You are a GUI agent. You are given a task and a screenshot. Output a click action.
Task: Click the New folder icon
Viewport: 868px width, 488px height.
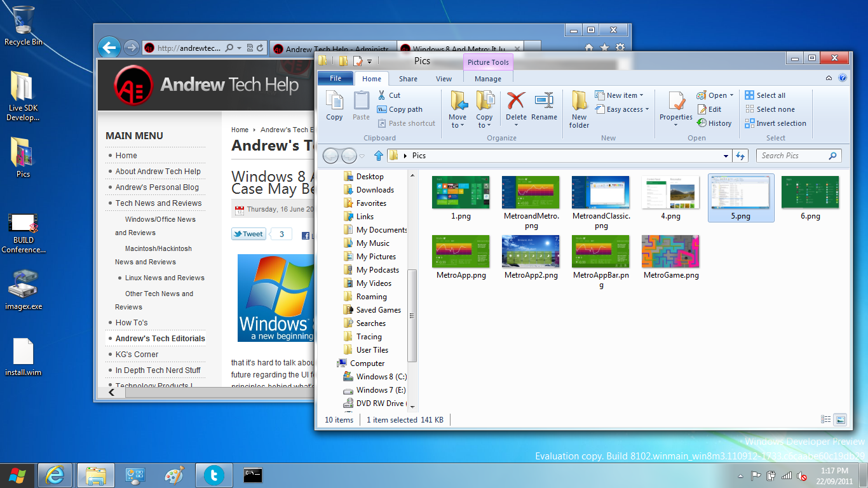579,100
